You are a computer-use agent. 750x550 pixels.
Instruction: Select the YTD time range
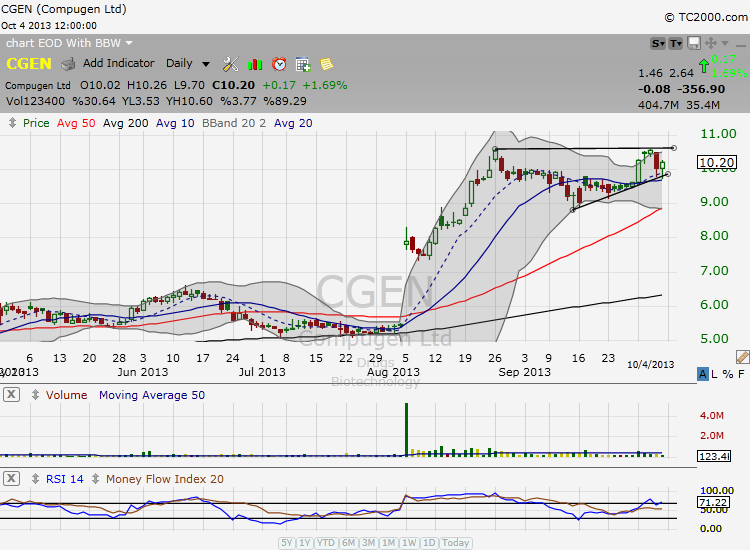pos(326,543)
